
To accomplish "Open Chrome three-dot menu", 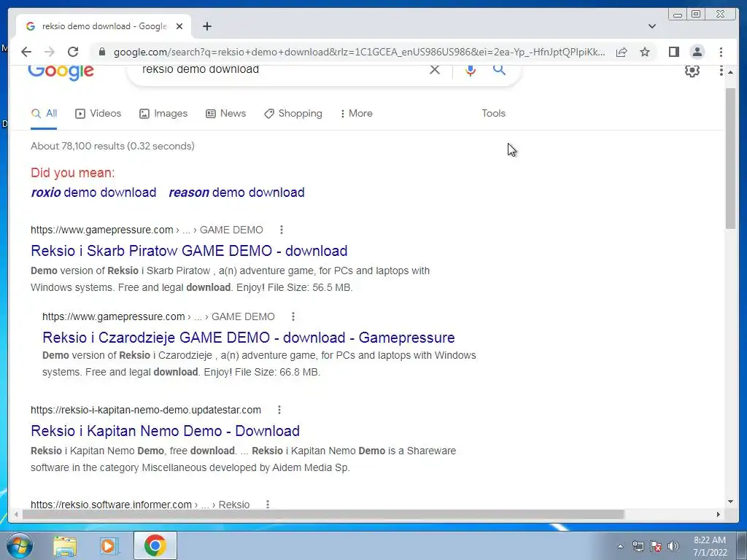I will click(721, 52).
